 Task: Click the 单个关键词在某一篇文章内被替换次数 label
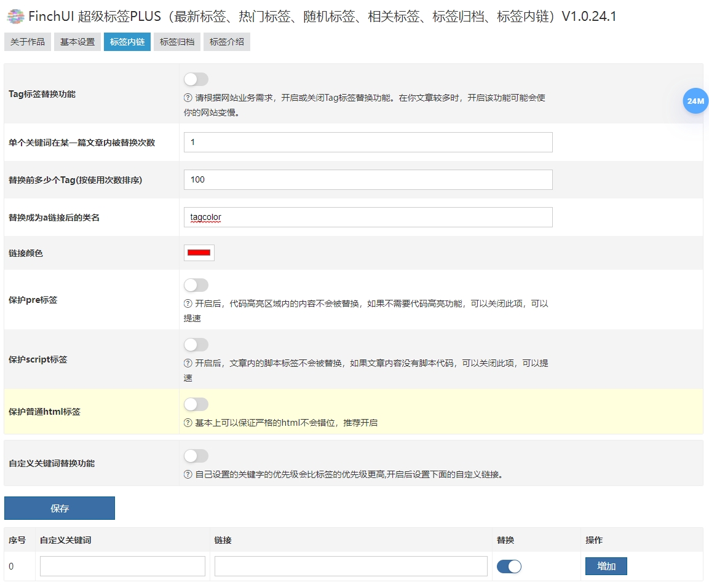[x=82, y=143]
